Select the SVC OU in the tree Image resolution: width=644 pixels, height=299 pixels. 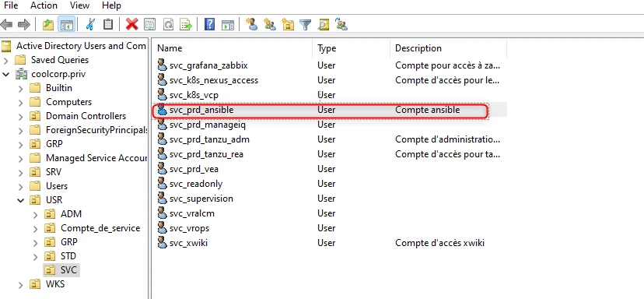click(68, 269)
